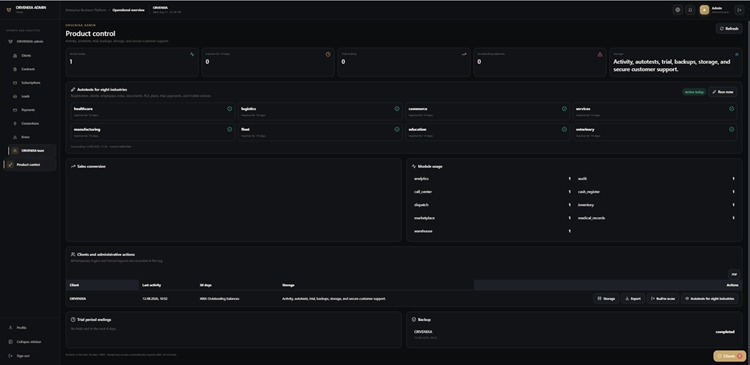750x365 pixels.
Task: Click the red alert icon on Outstanding balances card
Action: (600, 54)
